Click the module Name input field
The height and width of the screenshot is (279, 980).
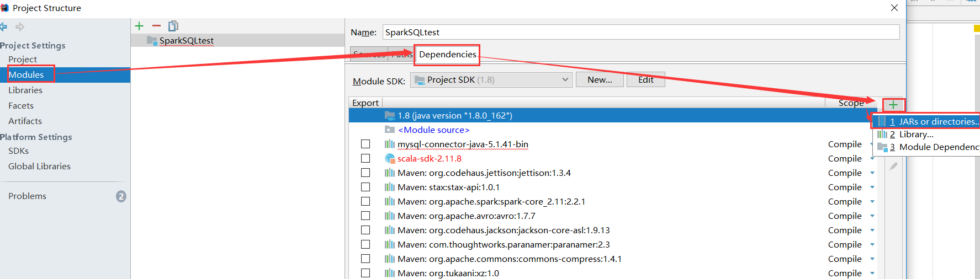pyautogui.click(x=641, y=32)
